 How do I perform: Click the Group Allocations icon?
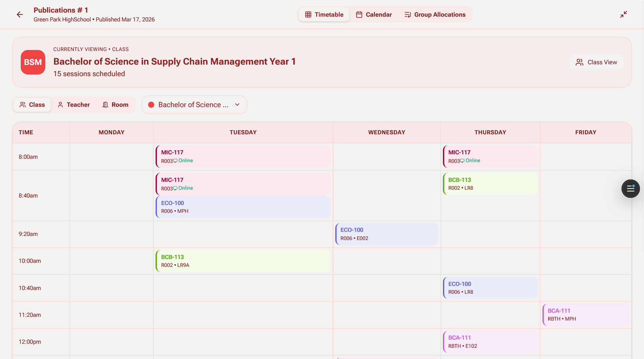[x=407, y=14]
